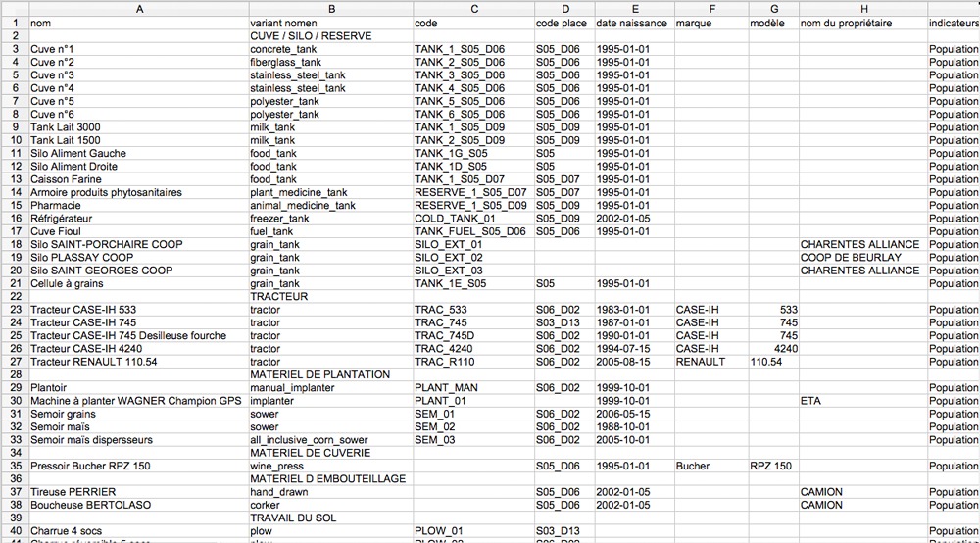
Task: Select the 'concrete_tank' cell
Action: point(330,49)
